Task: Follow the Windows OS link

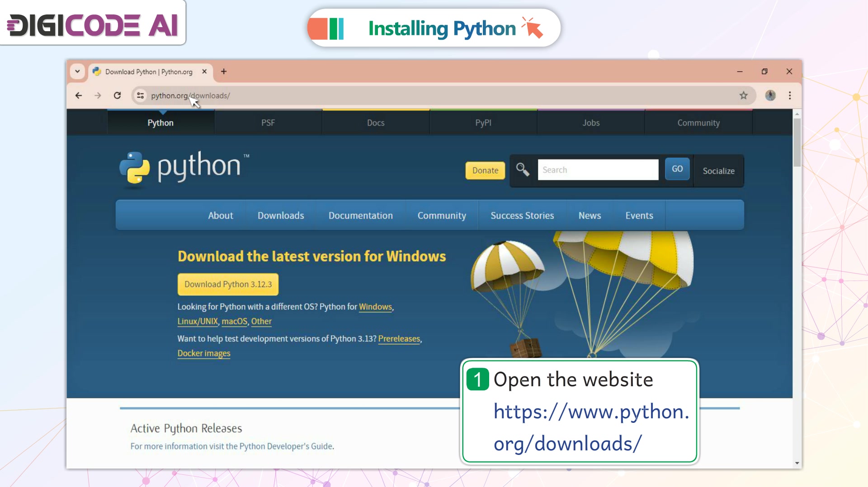Action: (375, 307)
